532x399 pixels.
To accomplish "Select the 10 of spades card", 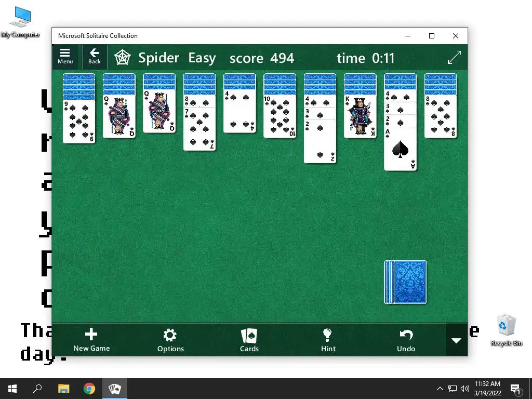I will tap(280, 116).
